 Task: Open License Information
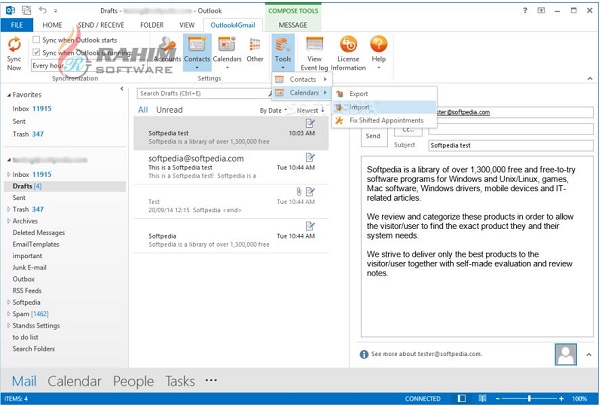point(348,54)
